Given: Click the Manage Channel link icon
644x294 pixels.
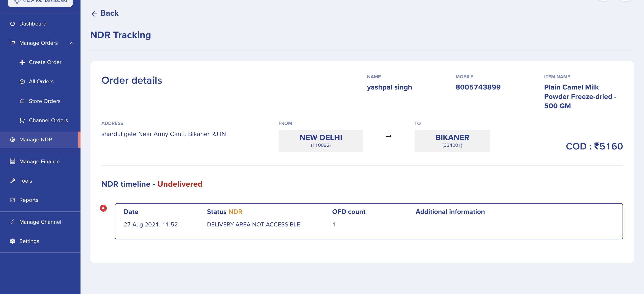Looking at the screenshot, I should coord(13,222).
